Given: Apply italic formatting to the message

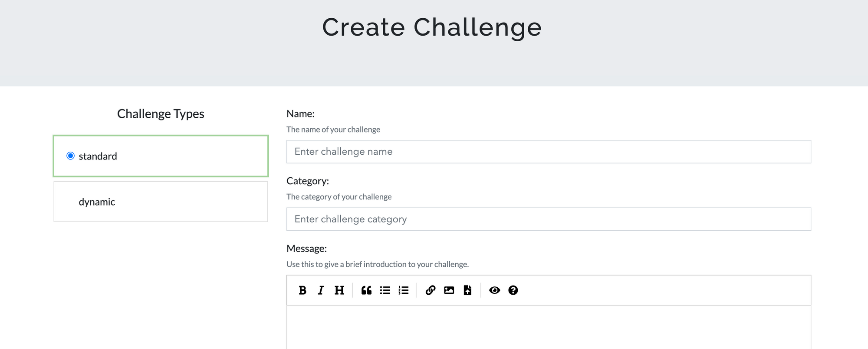Looking at the screenshot, I should coord(321,290).
